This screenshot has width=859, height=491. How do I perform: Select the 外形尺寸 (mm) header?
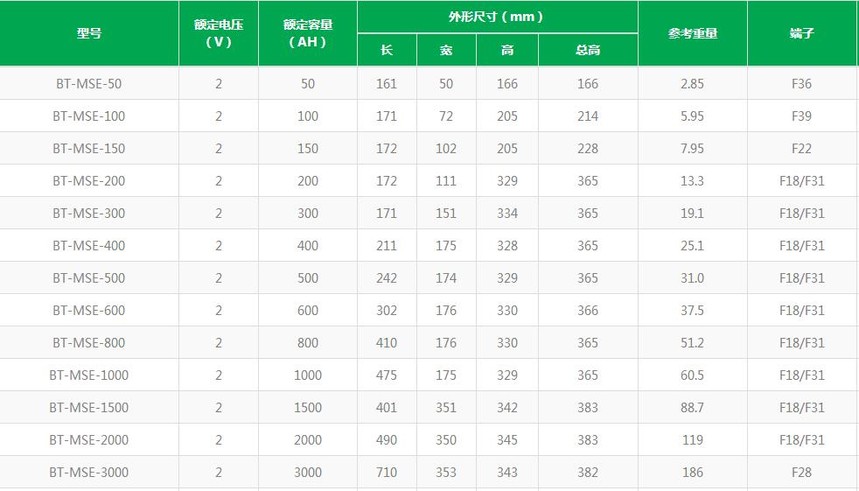(497, 17)
